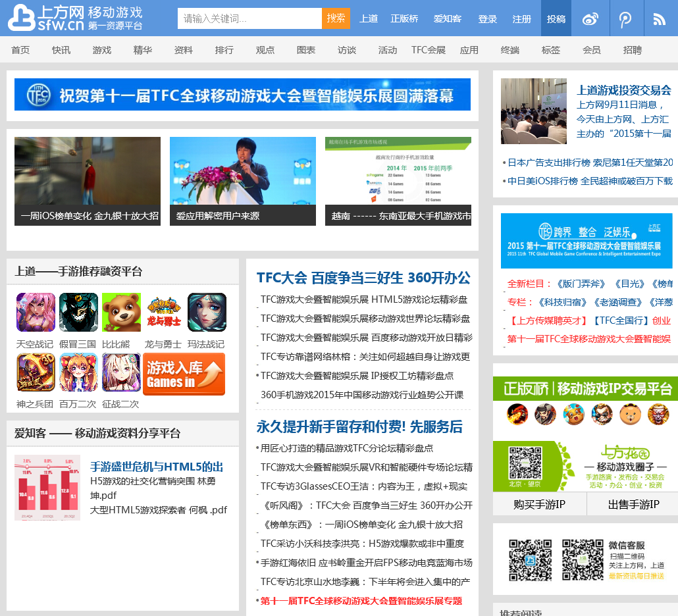Click the TFC全球移动游戏大会 congratulation banner

point(242,94)
